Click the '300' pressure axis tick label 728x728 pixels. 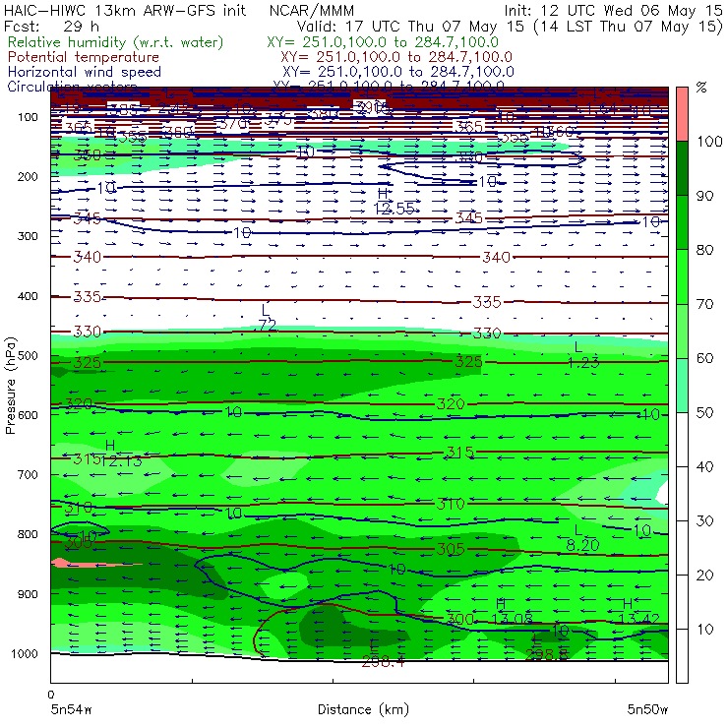[x=28, y=236]
